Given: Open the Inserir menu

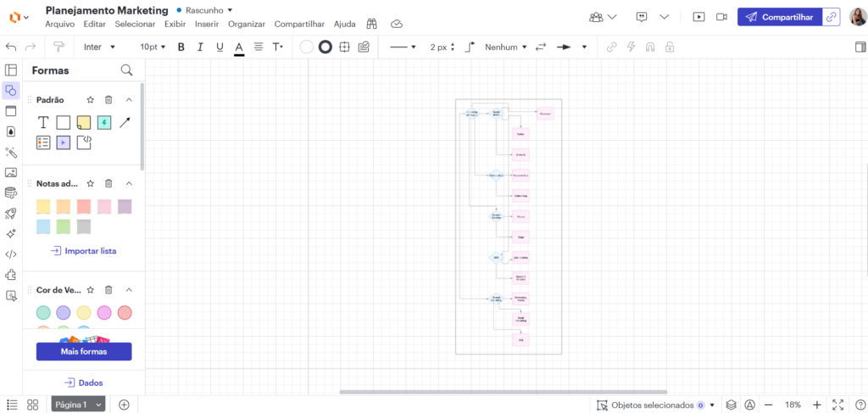Looking at the screenshot, I should pyautogui.click(x=207, y=24).
